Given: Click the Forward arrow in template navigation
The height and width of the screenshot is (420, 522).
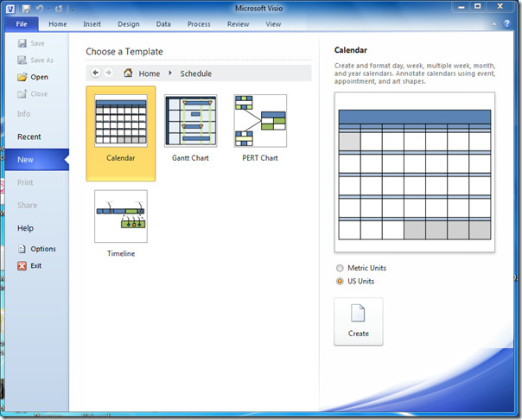Looking at the screenshot, I should (108, 73).
